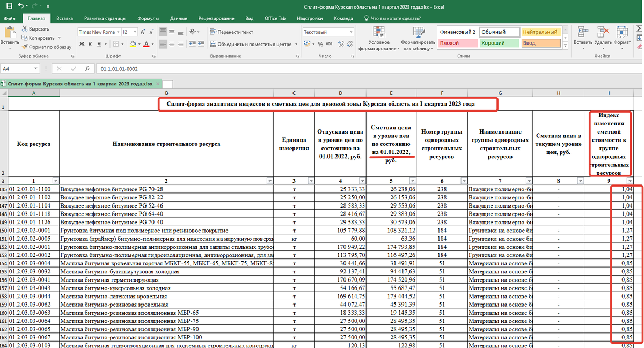
Task: Open Форматировать как таблицу gallery
Action: pos(418,38)
